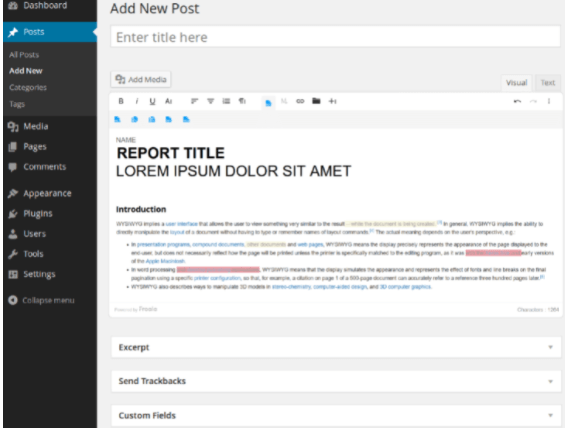Click the Introduction heading in editor
The width and height of the screenshot is (565, 428).
pos(141,209)
